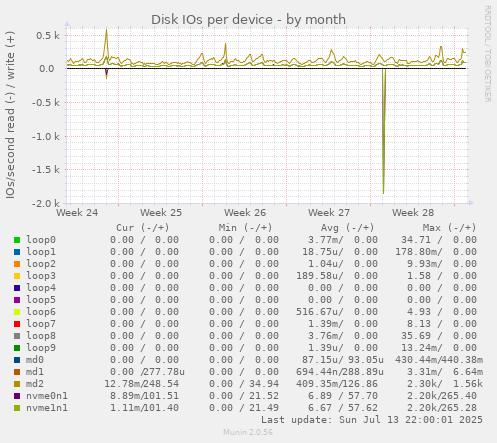Click the md0 max value 430.44m/440.38m
Screen dimensions: 497x443
point(439,360)
